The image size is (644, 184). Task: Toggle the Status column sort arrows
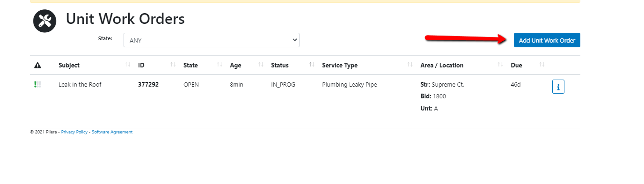311,65
